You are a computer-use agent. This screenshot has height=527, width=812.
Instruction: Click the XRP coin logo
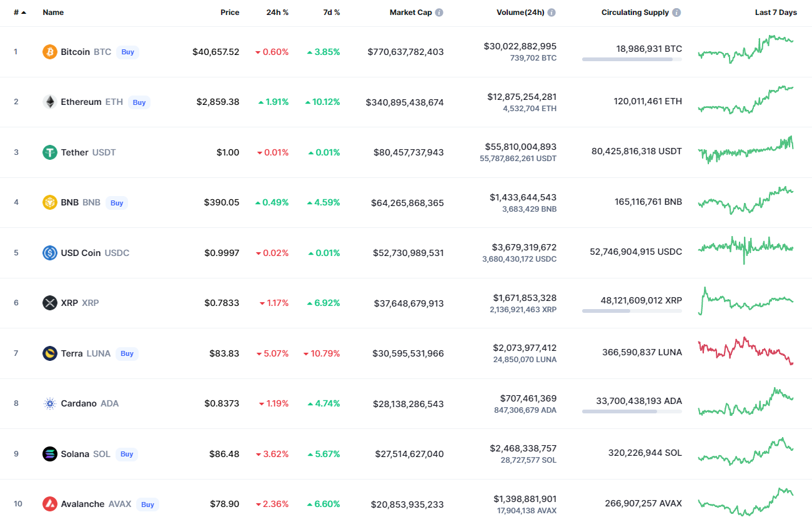coord(50,303)
